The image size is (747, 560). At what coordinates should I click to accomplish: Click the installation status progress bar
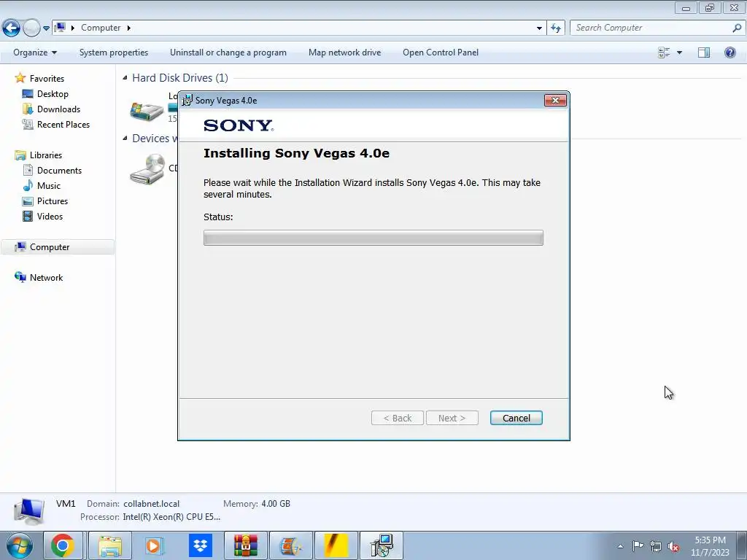point(373,238)
